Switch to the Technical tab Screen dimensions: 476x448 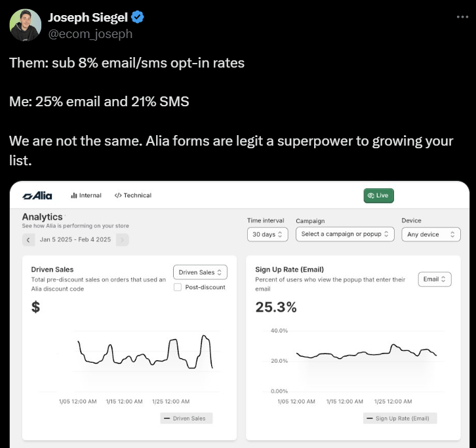pyautogui.click(x=133, y=195)
